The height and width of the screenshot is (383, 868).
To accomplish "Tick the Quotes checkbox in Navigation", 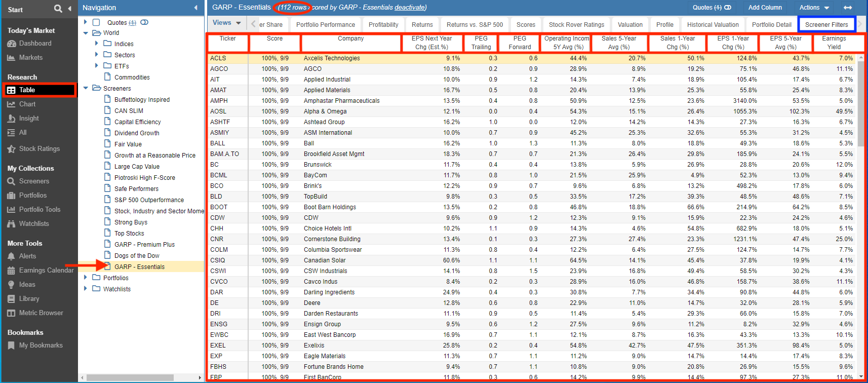I will point(96,22).
